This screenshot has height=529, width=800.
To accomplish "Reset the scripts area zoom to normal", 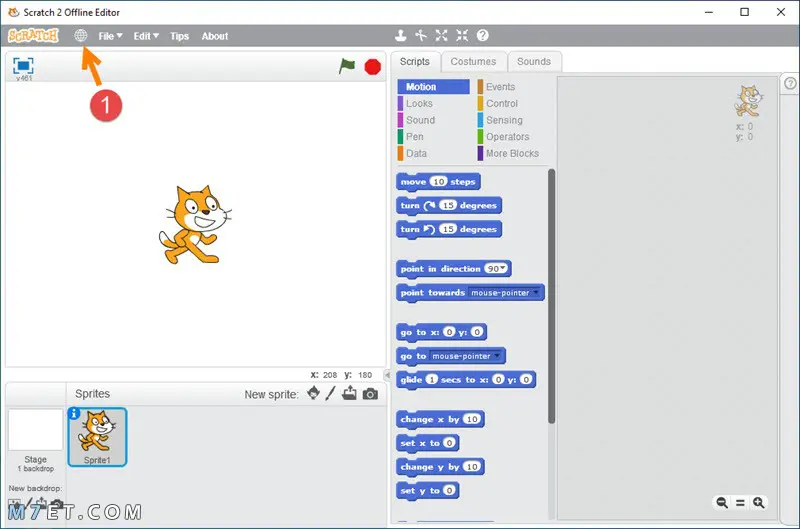I will point(740,502).
